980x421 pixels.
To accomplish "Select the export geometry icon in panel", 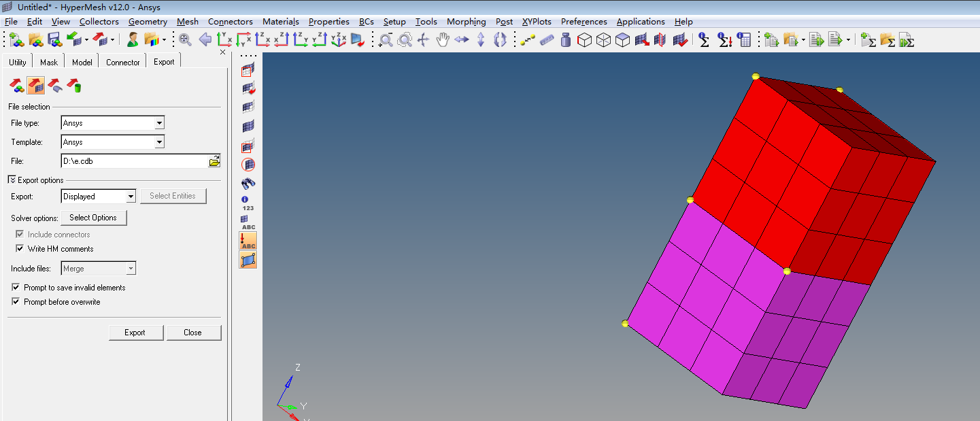I will click(x=54, y=86).
